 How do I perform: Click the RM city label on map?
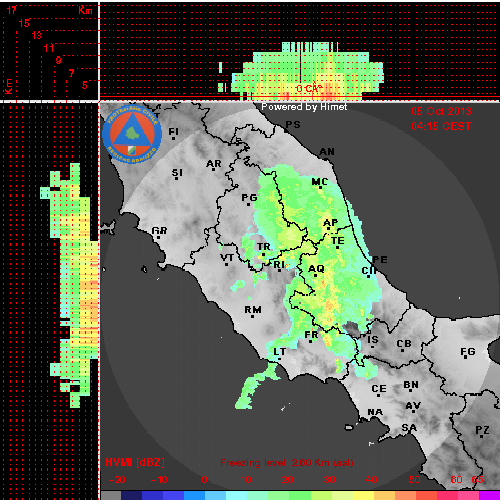coord(253,310)
